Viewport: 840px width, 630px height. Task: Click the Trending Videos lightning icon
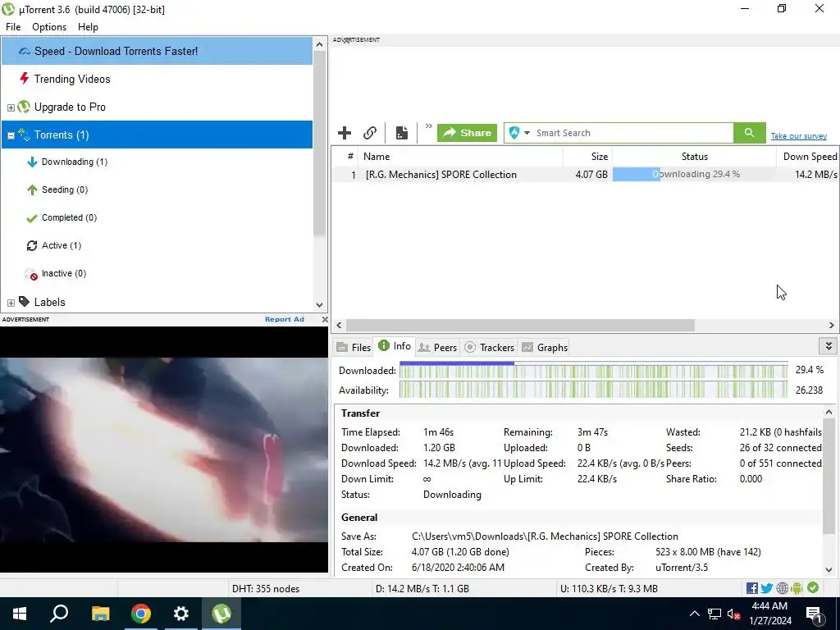click(24, 79)
